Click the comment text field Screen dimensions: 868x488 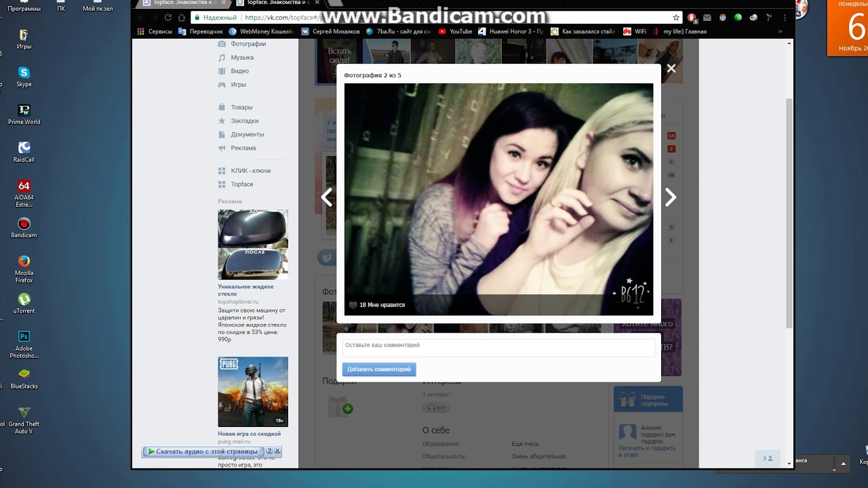click(x=498, y=346)
